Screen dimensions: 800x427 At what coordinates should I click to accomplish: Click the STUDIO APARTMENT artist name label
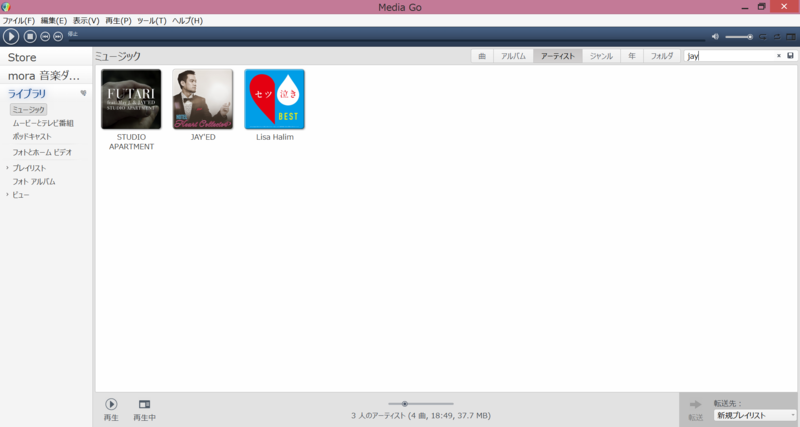[x=131, y=142]
